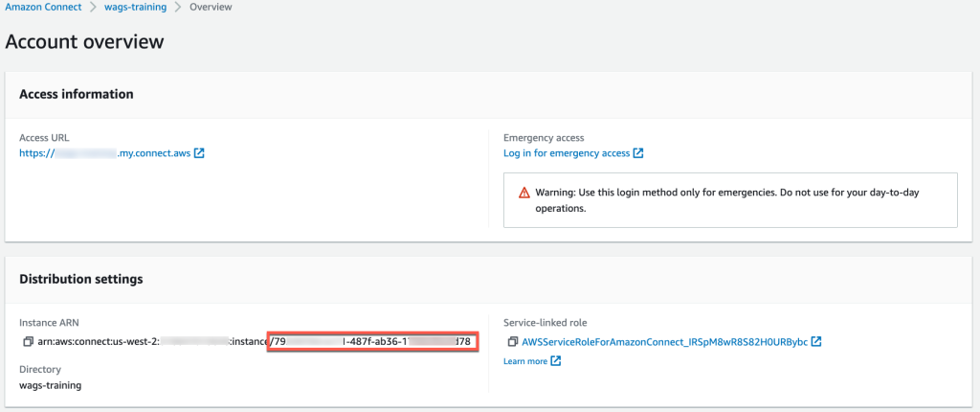Click the wags-training directory value
The image size is (980, 412).
point(50,385)
